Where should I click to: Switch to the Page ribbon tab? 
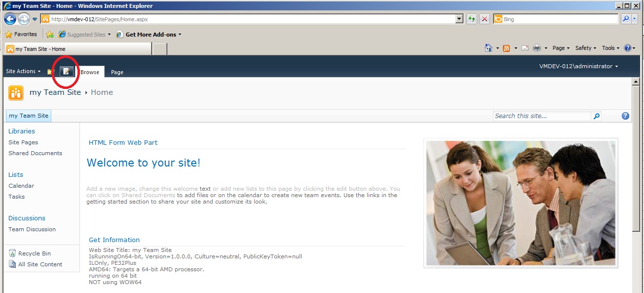click(x=117, y=72)
